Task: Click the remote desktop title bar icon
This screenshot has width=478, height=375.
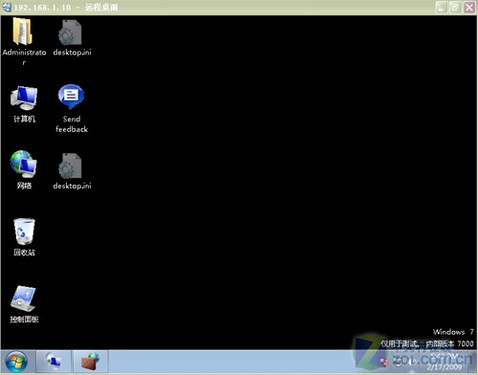Action: tap(7, 7)
